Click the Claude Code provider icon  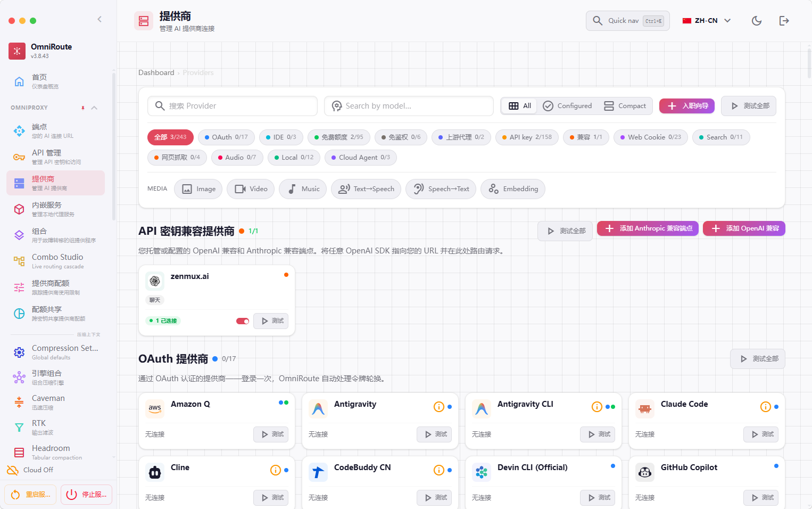[645, 409]
